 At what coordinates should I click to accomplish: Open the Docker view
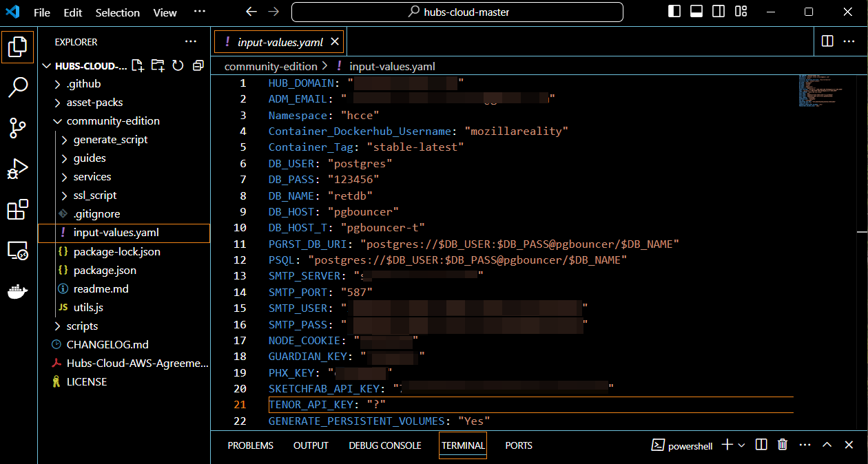18,291
